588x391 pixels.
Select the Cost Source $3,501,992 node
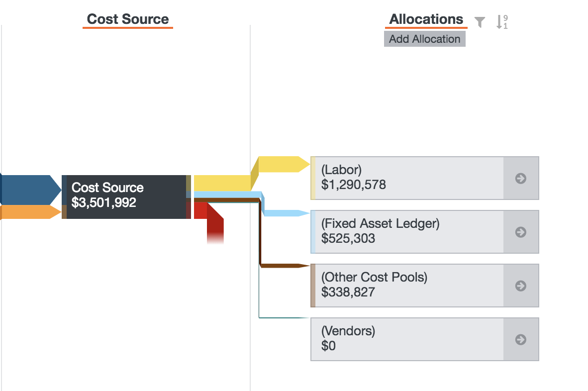coord(126,197)
